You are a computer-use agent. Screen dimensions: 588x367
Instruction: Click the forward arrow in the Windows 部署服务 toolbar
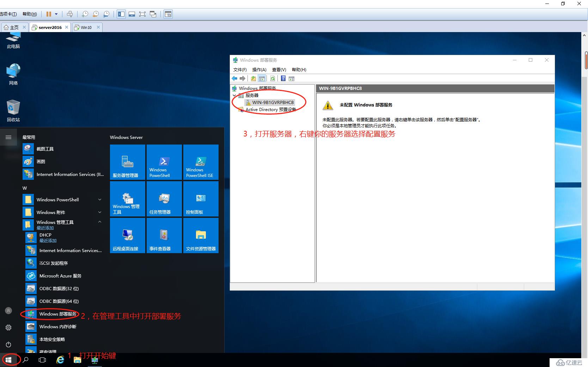pyautogui.click(x=243, y=79)
